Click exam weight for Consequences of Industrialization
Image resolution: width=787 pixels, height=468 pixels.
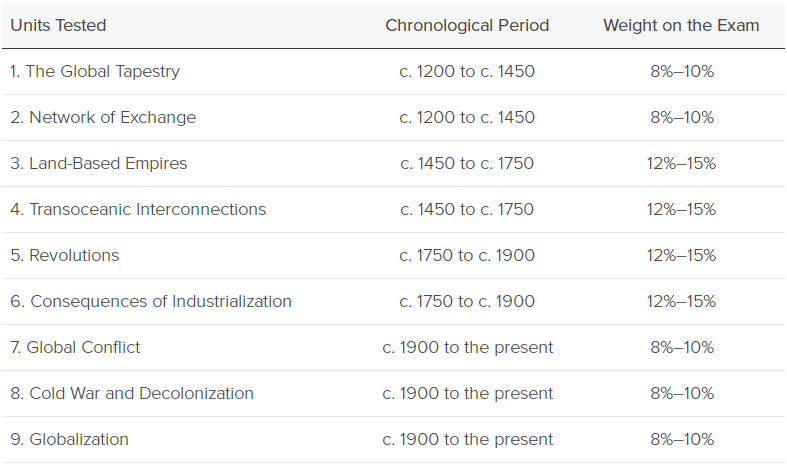pos(681,301)
